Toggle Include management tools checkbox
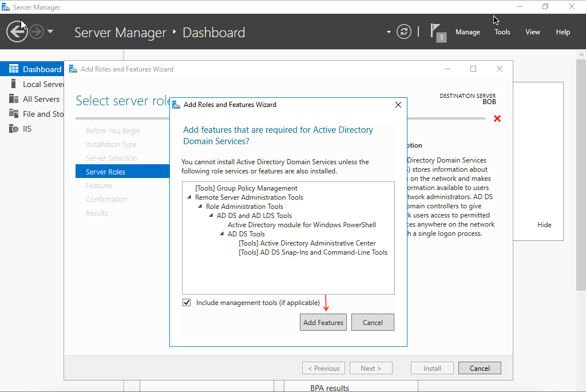This screenshot has height=392, width=586. (187, 302)
